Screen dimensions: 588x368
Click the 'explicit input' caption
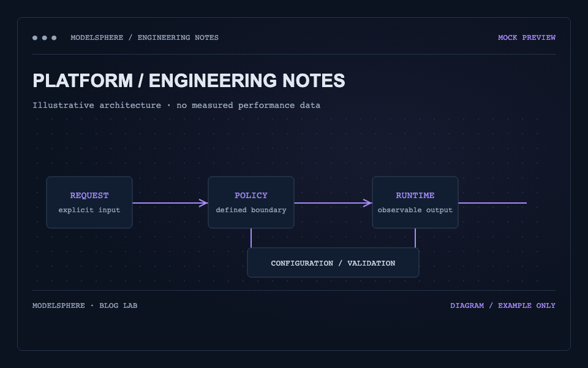tap(89, 210)
